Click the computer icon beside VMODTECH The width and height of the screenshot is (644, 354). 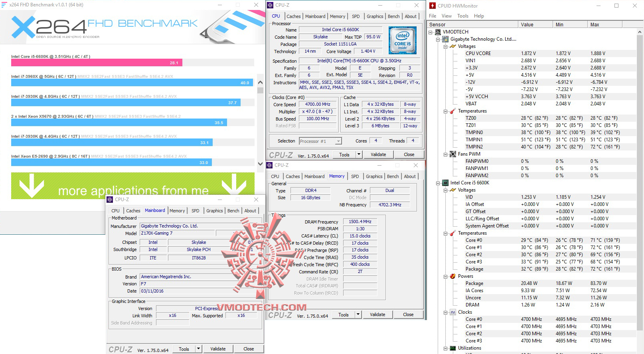pyautogui.click(x=438, y=32)
